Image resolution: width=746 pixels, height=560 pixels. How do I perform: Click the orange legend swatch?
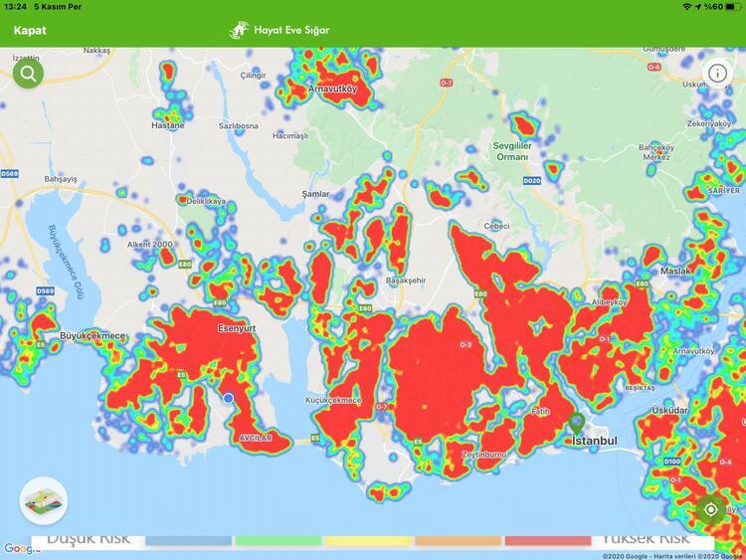458,540
